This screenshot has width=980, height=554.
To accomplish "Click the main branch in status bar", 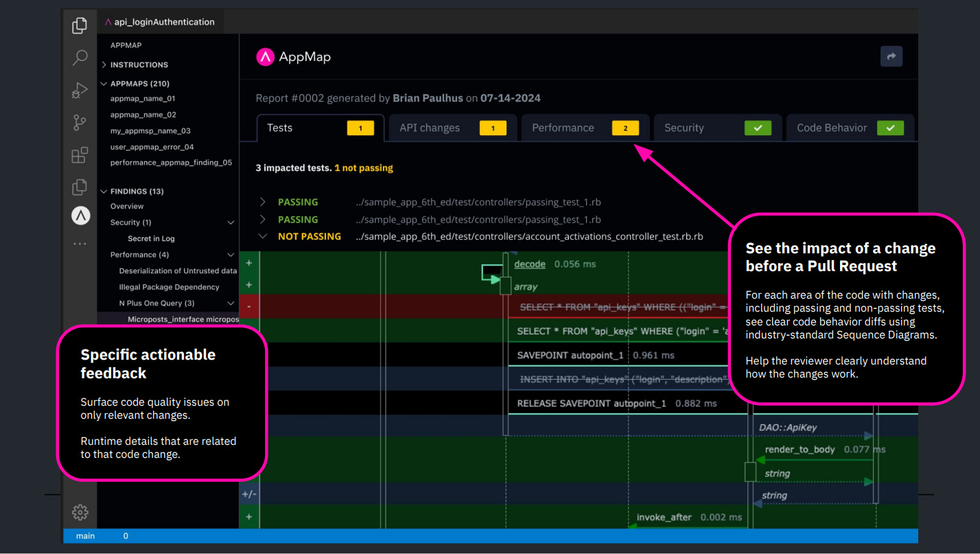I will [85, 536].
